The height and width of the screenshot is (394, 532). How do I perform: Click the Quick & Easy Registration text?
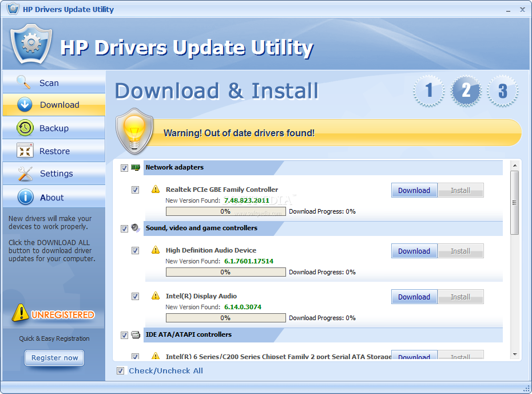coord(54,338)
